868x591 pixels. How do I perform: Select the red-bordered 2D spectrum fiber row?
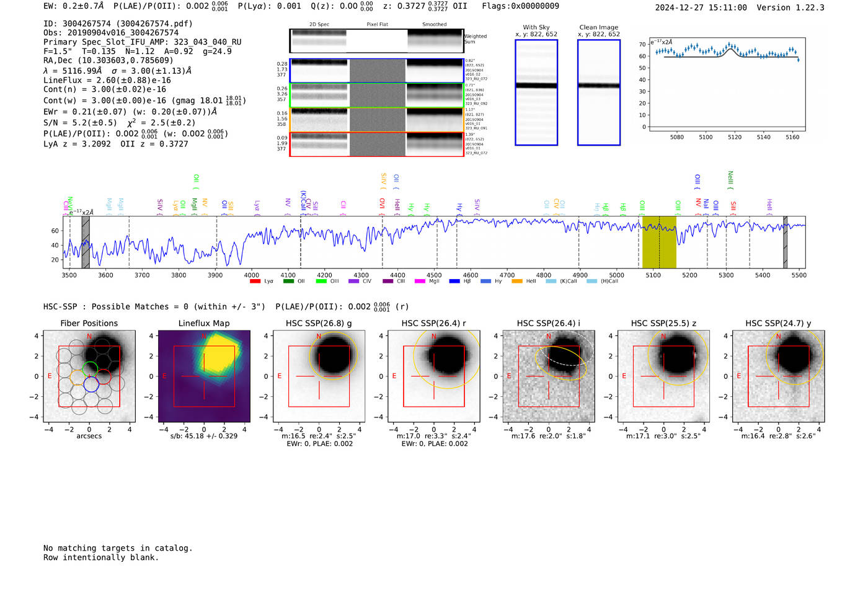click(x=376, y=144)
